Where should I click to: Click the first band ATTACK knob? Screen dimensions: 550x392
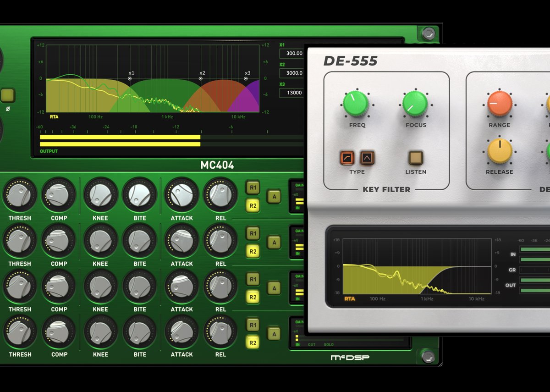[181, 195]
